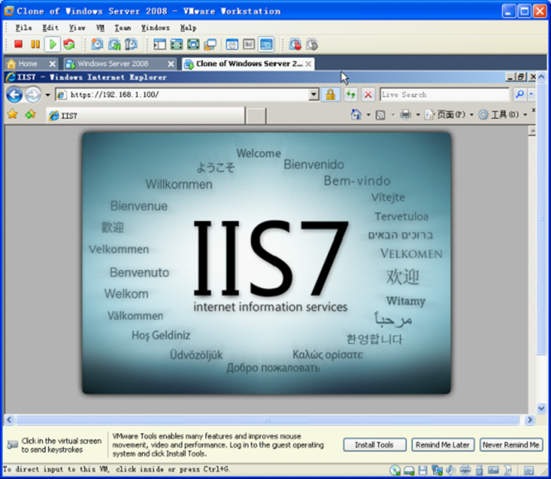
Task: Click the floppy device status bar icon
Action: click(423, 470)
